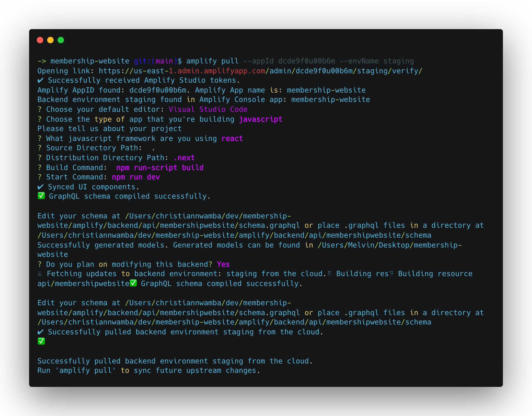Viewport: 532px width, 416px height.
Task: Click the standalone green checkbox emoji line
Action: click(41, 341)
